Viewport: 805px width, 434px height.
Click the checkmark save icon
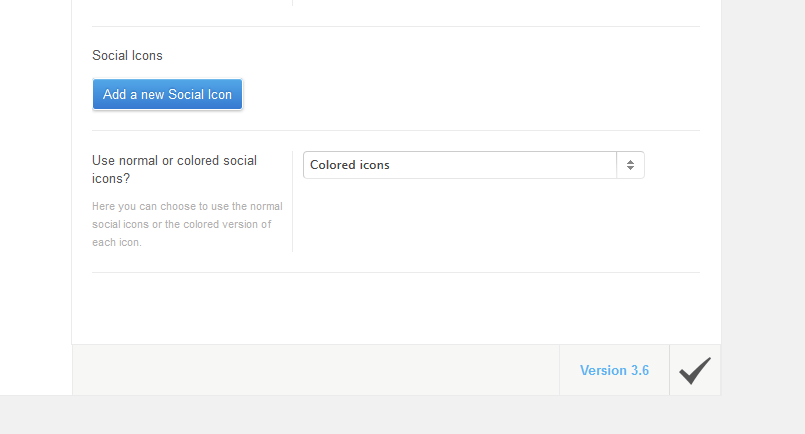tap(695, 370)
